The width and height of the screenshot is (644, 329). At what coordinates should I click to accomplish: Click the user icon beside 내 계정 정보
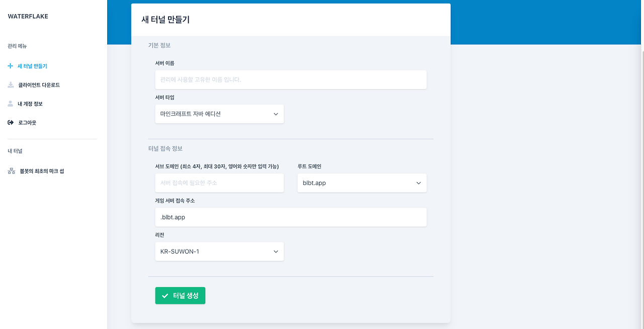coord(11,104)
